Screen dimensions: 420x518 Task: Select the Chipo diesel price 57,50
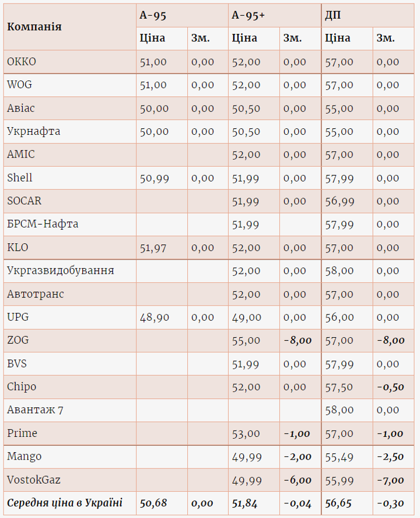(339, 387)
